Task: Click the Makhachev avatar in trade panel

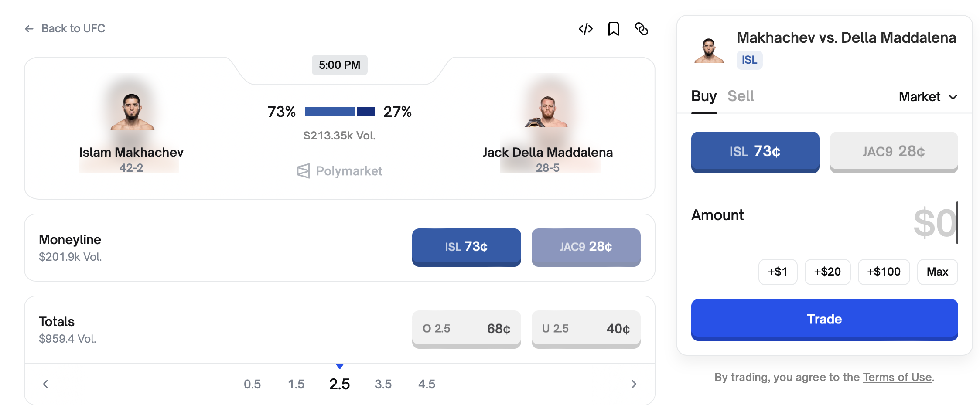Action: 709,50
